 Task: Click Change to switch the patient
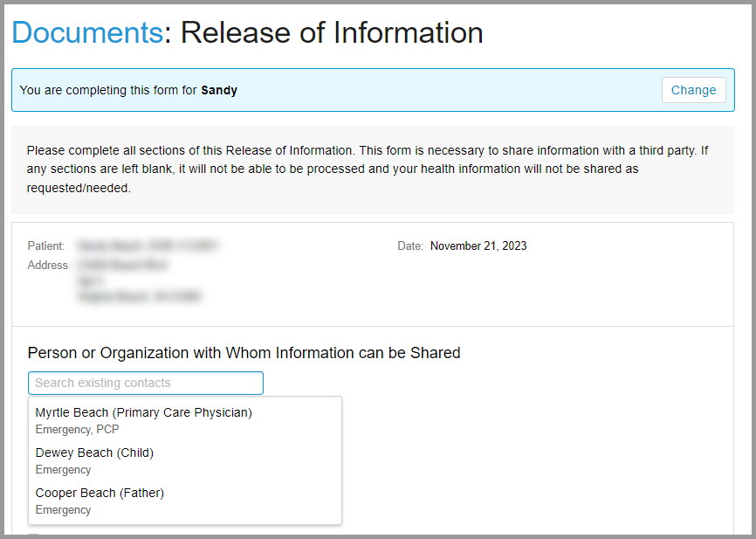[x=693, y=90]
